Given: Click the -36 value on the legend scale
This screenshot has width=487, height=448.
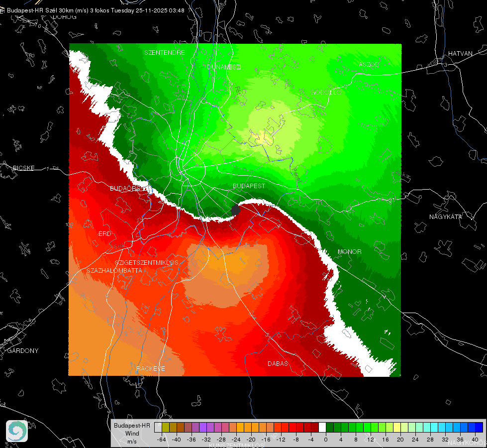Looking at the screenshot, I should (192, 440).
